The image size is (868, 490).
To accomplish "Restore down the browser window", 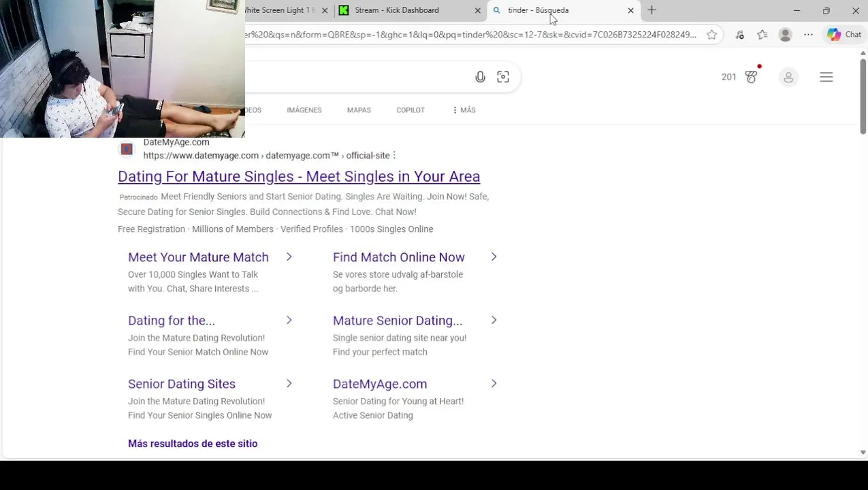I will coord(826,10).
